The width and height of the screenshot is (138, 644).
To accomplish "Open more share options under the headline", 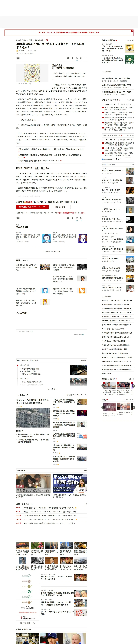I will (85, 58).
